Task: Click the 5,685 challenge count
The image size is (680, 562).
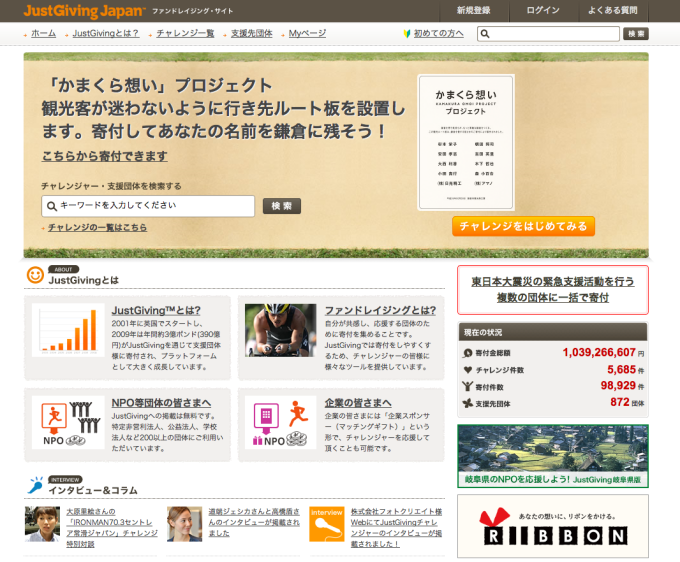Action: point(621,369)
